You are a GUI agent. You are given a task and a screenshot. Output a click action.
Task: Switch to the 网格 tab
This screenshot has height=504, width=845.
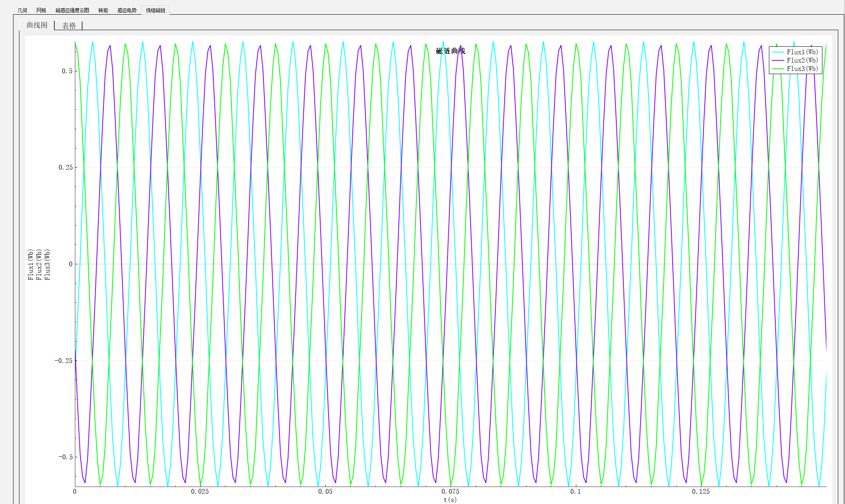(x=41, y=10)
